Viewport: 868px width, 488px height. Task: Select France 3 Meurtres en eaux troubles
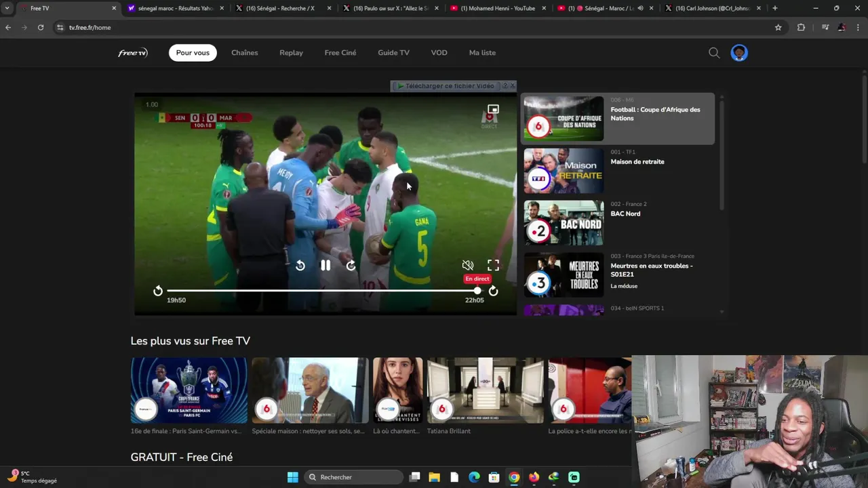[x=618, y=274]
